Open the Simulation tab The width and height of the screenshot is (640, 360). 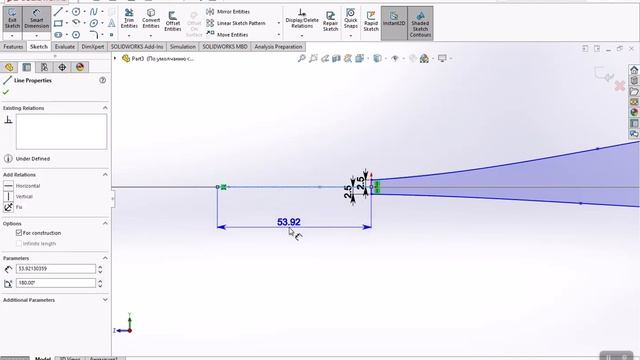coord(183,47)
